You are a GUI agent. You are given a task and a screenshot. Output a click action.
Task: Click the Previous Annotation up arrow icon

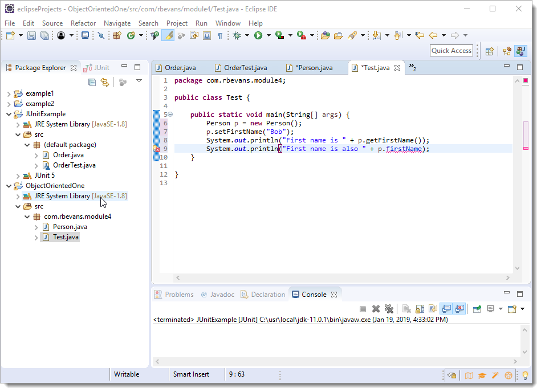click(398, 35)
